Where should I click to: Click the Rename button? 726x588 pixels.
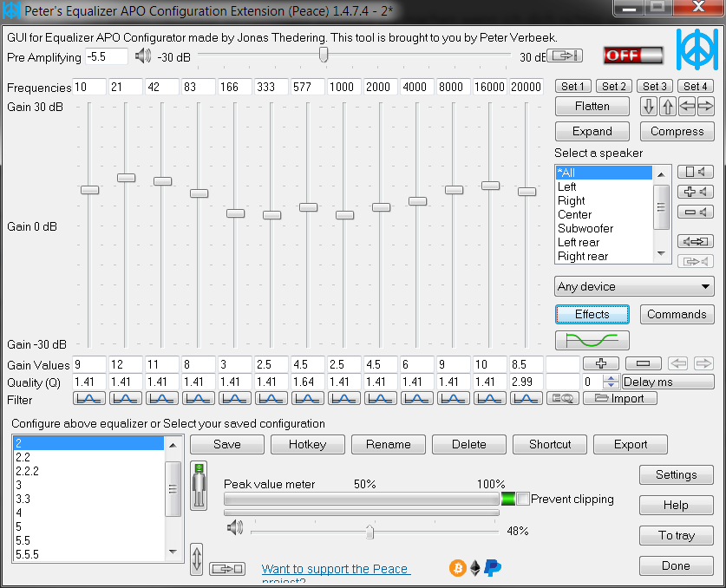[388, 445]
